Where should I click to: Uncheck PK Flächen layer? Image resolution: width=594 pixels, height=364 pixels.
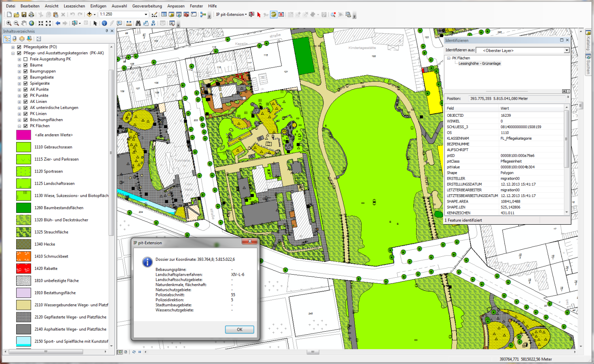[x=25, y=126]
